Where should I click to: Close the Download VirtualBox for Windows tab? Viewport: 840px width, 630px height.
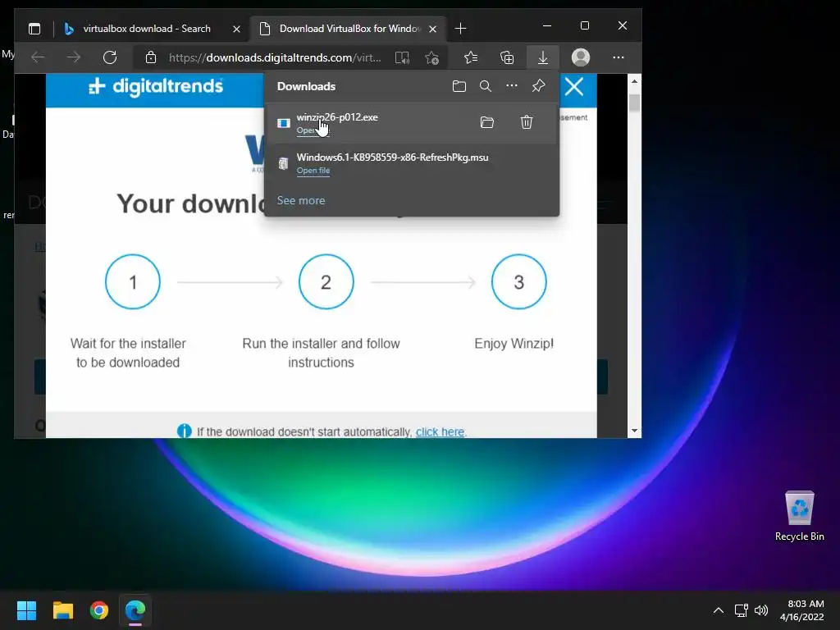[x=433, y=29]
